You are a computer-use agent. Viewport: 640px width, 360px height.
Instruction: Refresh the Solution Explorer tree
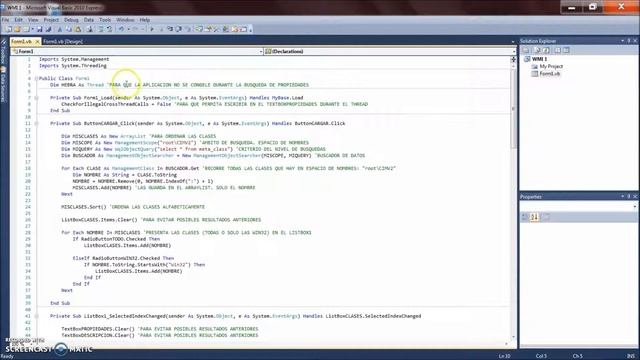[546, 50]
